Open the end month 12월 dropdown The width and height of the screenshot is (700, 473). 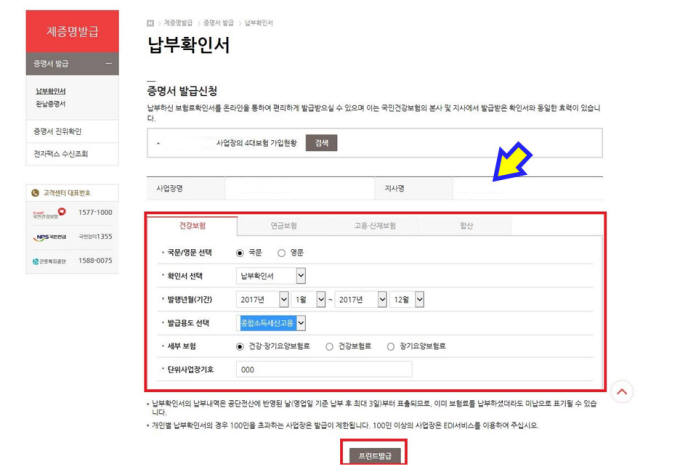pyautogui.click(x=407, y=299)
